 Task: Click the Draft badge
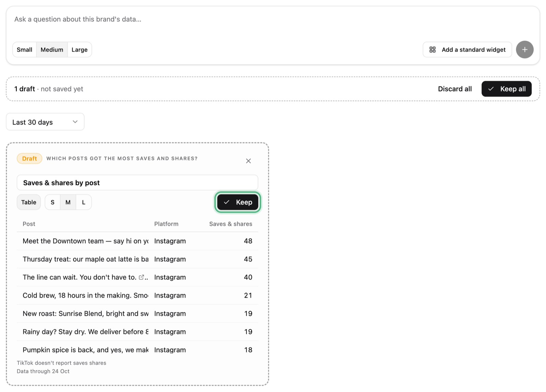coord(29,158)
